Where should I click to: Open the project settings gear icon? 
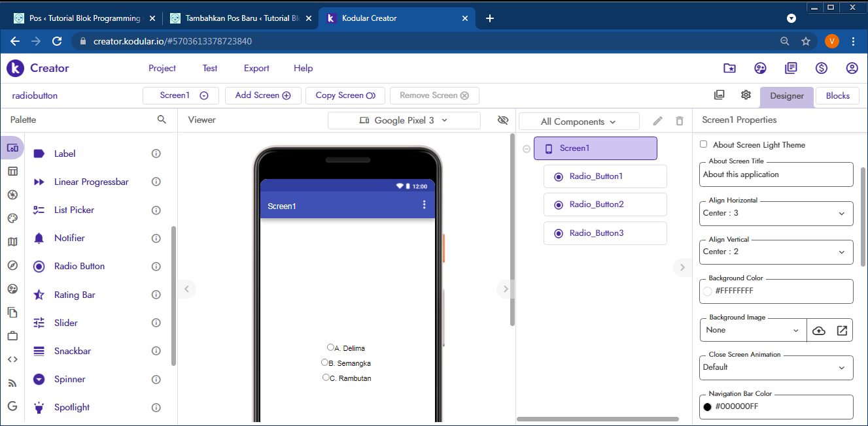[x=746, y=95]
